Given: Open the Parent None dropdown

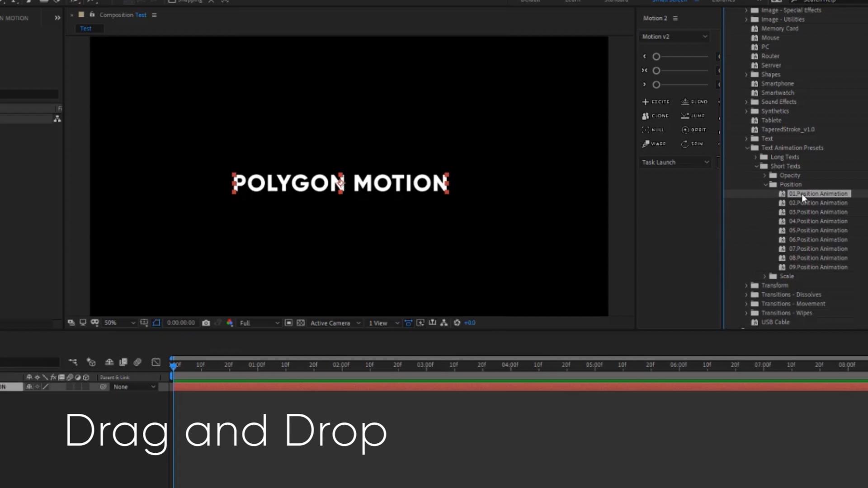Looking at the screenshot, I should pyautogui.click(x=134, y=387).
